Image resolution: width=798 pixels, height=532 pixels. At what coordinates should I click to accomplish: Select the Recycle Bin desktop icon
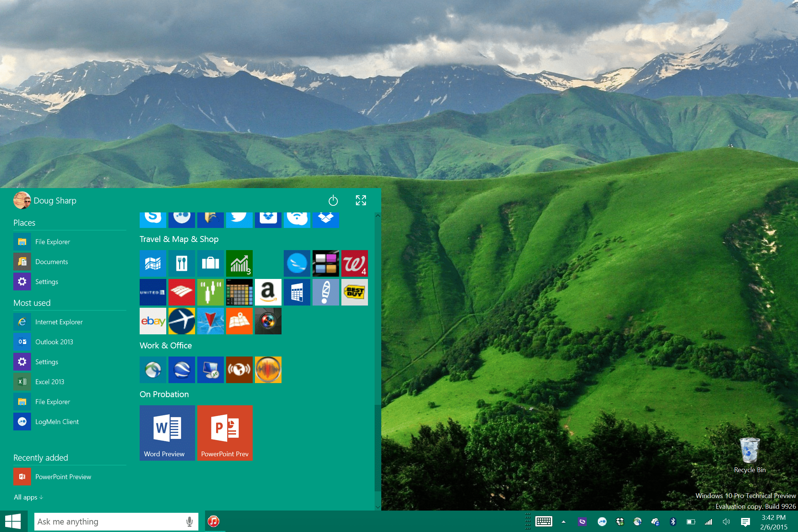point(750,455)
